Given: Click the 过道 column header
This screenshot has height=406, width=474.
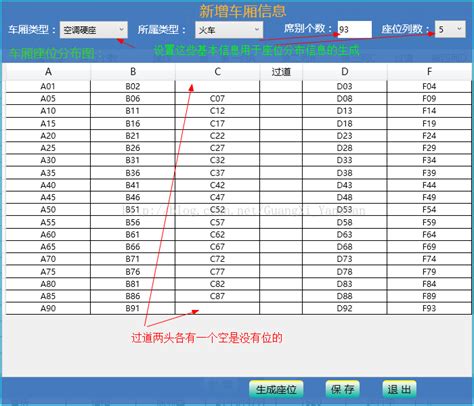Looking at the screenshot, I should click(281, 72).
